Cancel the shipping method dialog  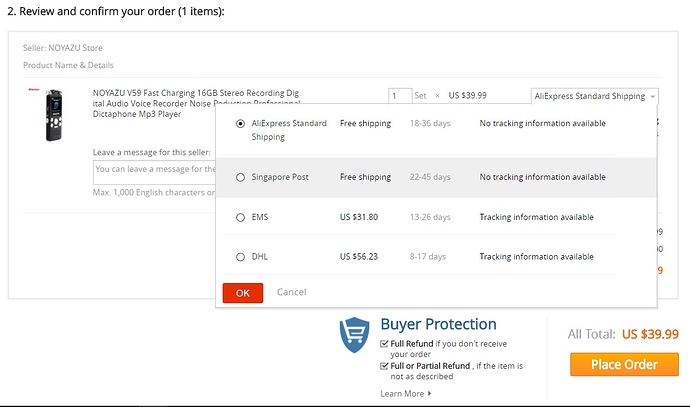tap(291, 292)
